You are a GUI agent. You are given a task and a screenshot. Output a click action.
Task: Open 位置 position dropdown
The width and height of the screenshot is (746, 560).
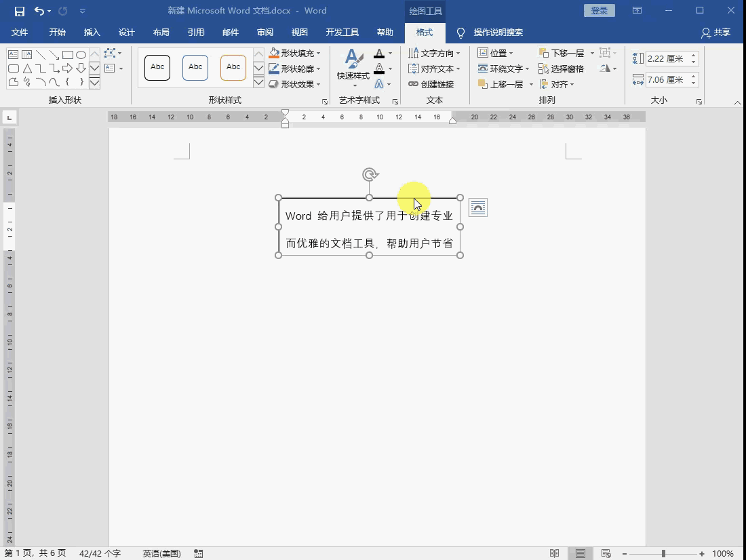pos(495,54)
